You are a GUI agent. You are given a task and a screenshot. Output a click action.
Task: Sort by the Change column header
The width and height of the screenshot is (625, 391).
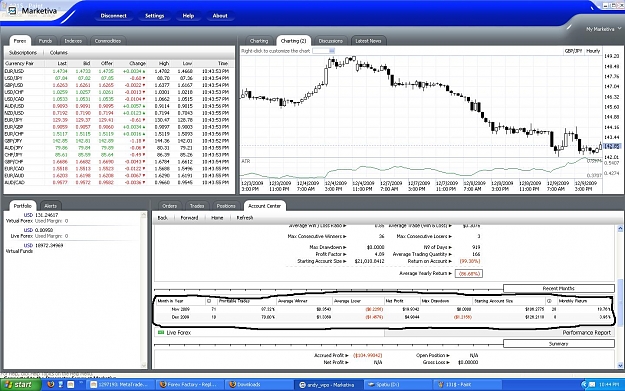pyautogui.click(x=137, y=63)
